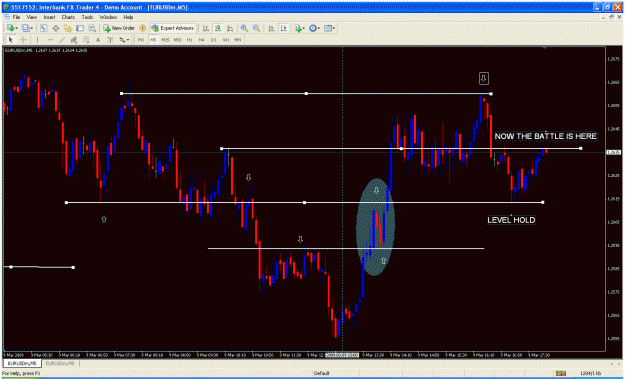Switch to the second greyed chart tab
Screen dimensions: 625x379
tap(59, 363)
